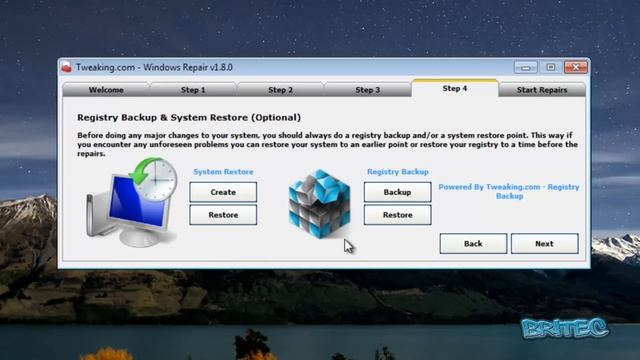
Task: Switch to the Welcome tab
Action: point(106,90)
